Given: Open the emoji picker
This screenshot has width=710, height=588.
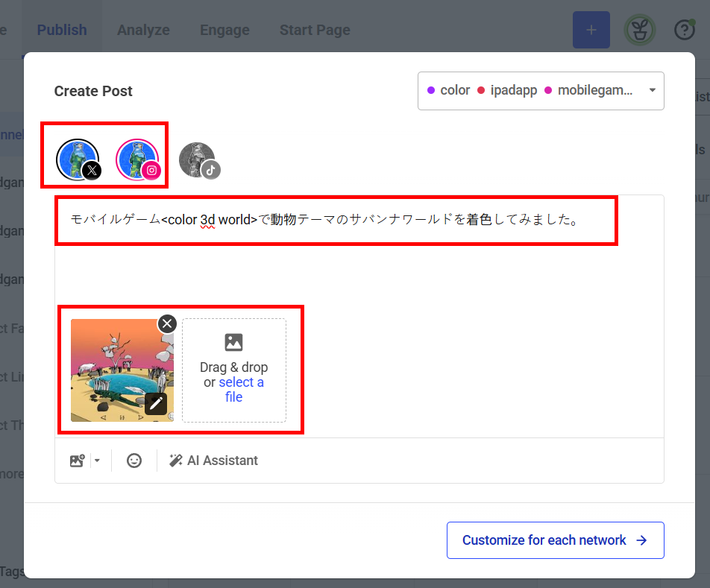Looking at the screenshot, I should (134, 461).
